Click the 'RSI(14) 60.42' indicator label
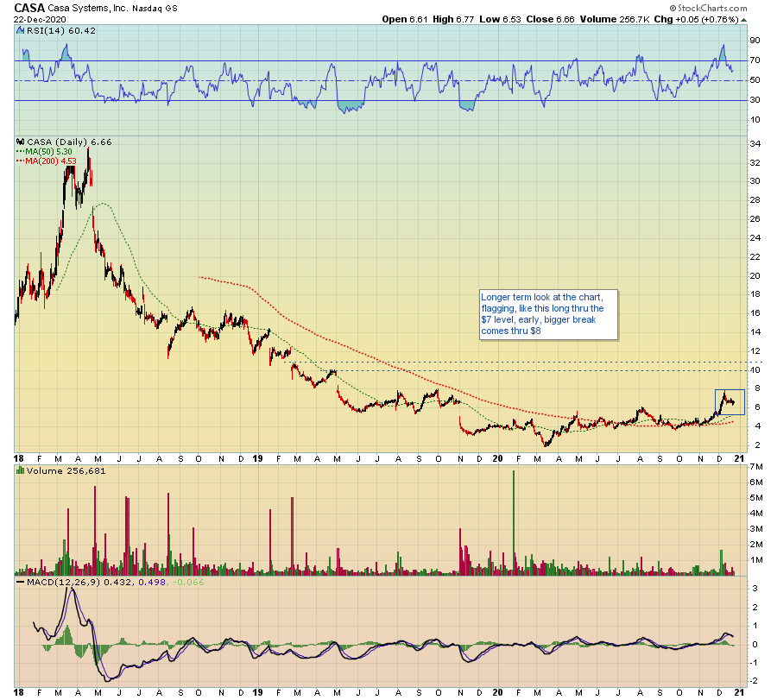Image resolution: width=777 pixels, height=700 pixels. point(61,31)
